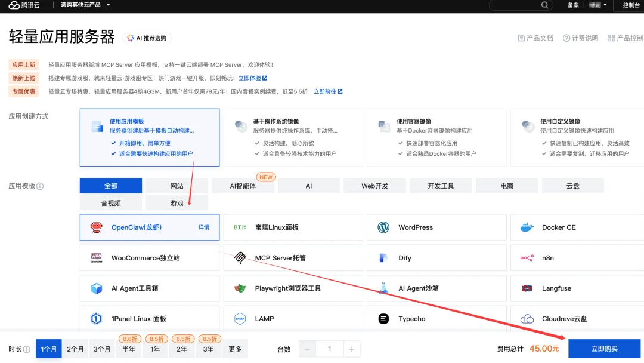Click the OpenClaw lobster icon
This screenshot has height=363, width=644.
point(96,227)
